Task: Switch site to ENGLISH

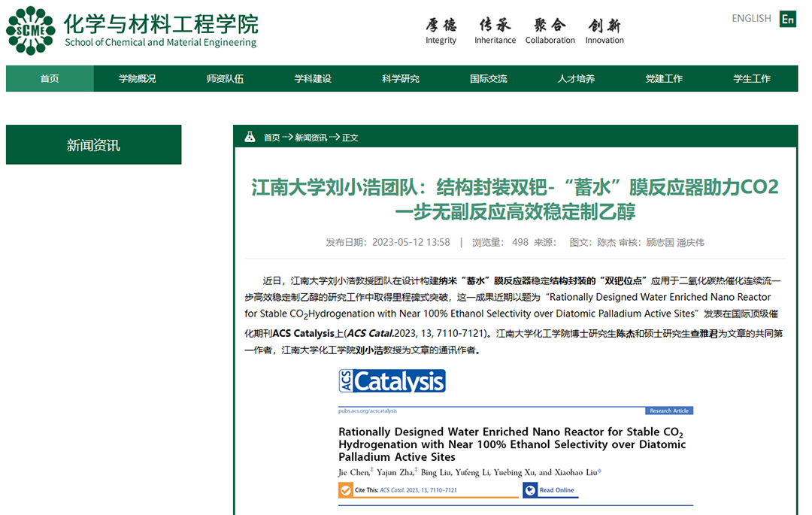Action: (x=751, y=19)
